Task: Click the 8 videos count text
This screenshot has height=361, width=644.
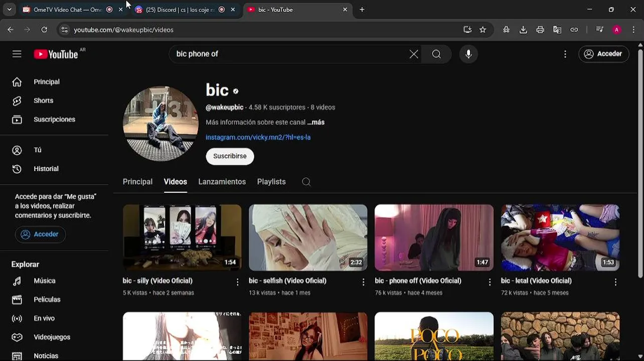Action: 323,107
